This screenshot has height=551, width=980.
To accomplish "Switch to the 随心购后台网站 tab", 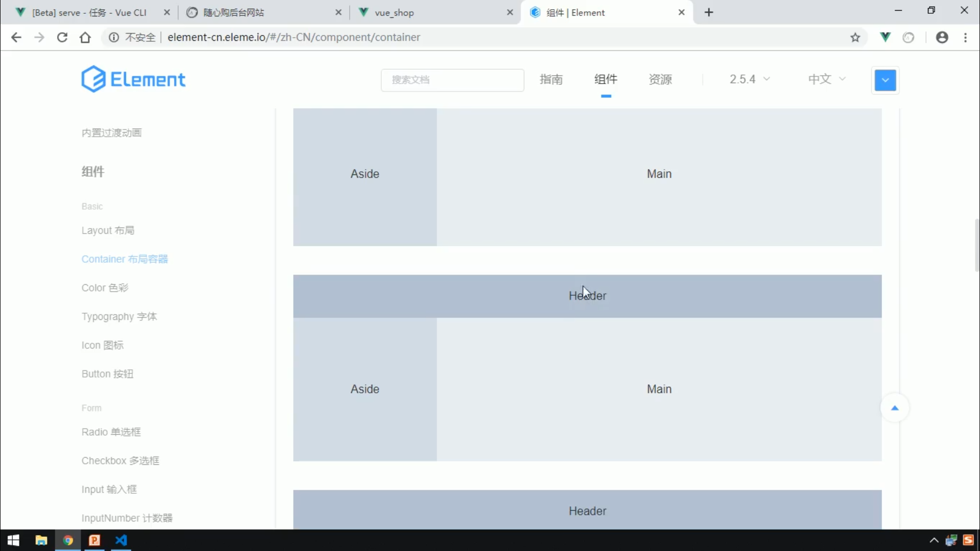I will coord(258,12).
